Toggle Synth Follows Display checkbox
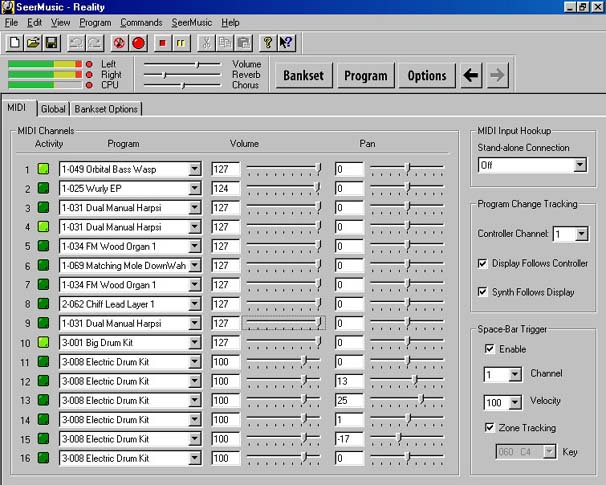The image size is (606, 485). 484,292
